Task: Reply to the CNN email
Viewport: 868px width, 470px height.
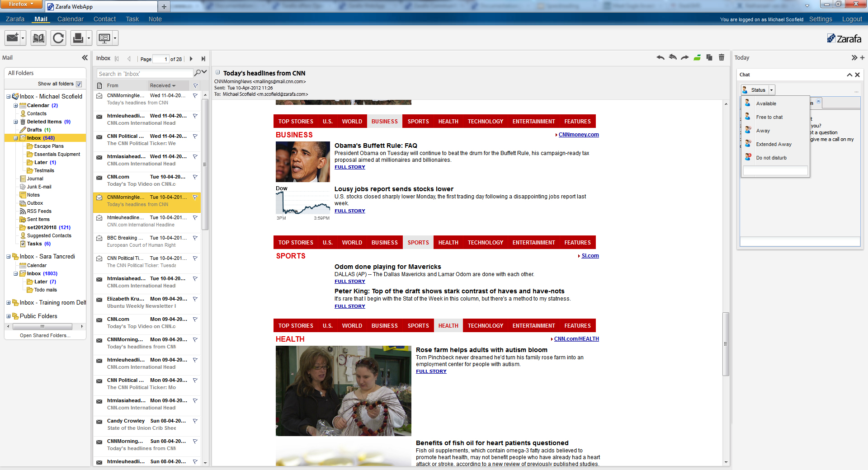Action: (x=660, y=57)
